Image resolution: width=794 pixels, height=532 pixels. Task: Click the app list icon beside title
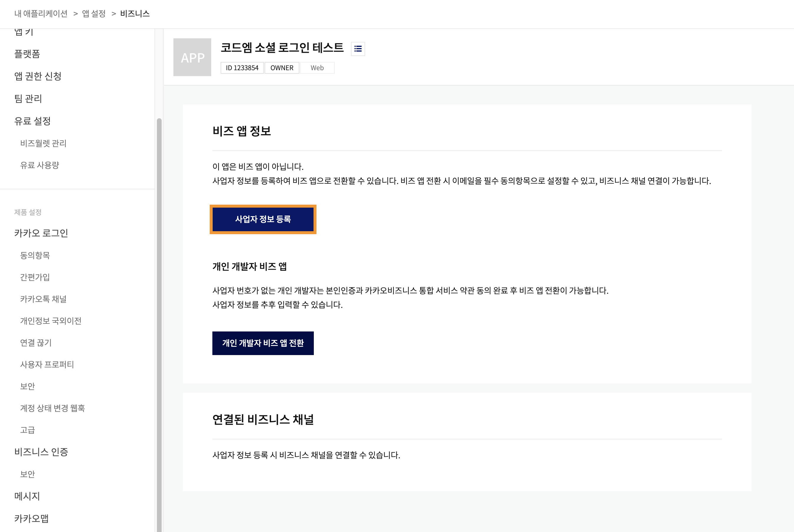click(358, 49)
